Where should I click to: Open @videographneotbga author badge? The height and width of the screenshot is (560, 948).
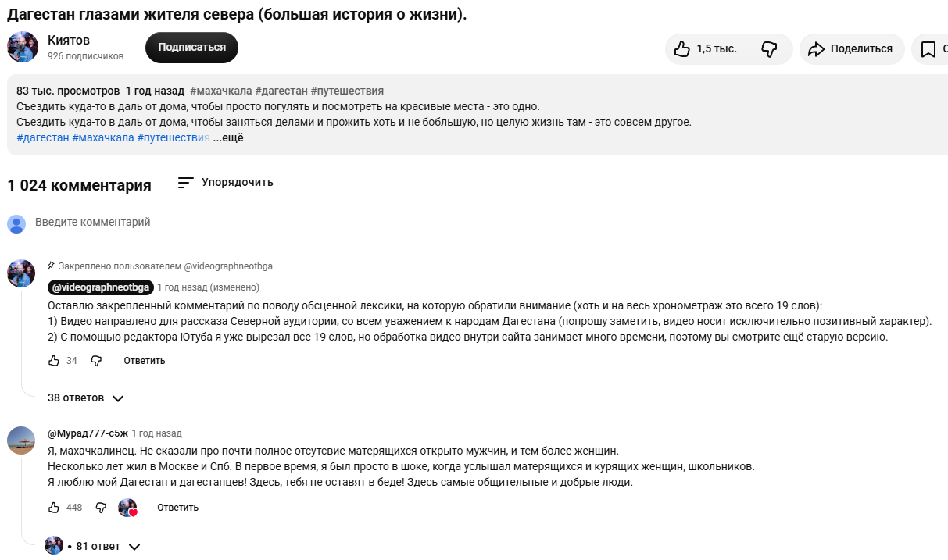(100, 287)
